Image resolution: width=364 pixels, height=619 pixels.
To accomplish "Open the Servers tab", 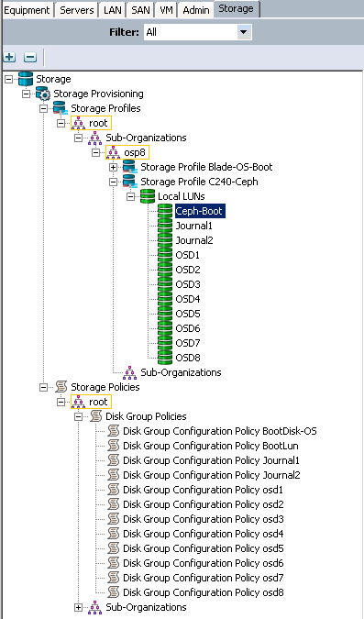I will pyautogui.click(x=76, y=10).
